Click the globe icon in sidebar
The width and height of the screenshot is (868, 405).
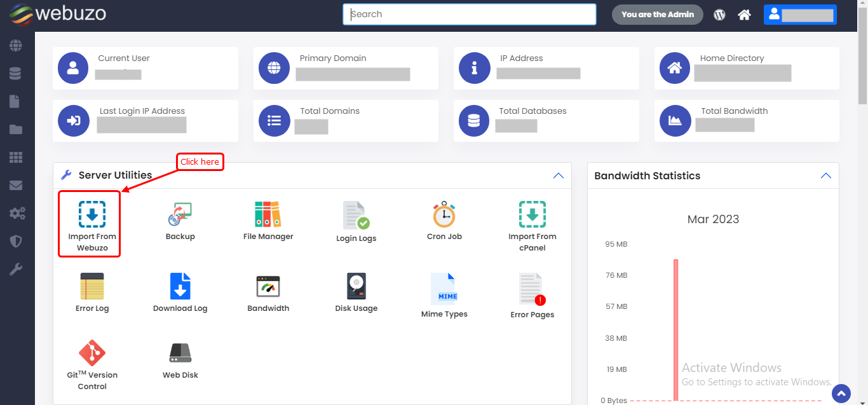tap(16, 46)
